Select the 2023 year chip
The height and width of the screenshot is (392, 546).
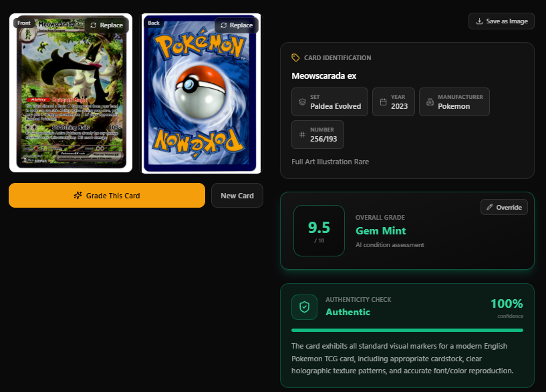point(394,102)
